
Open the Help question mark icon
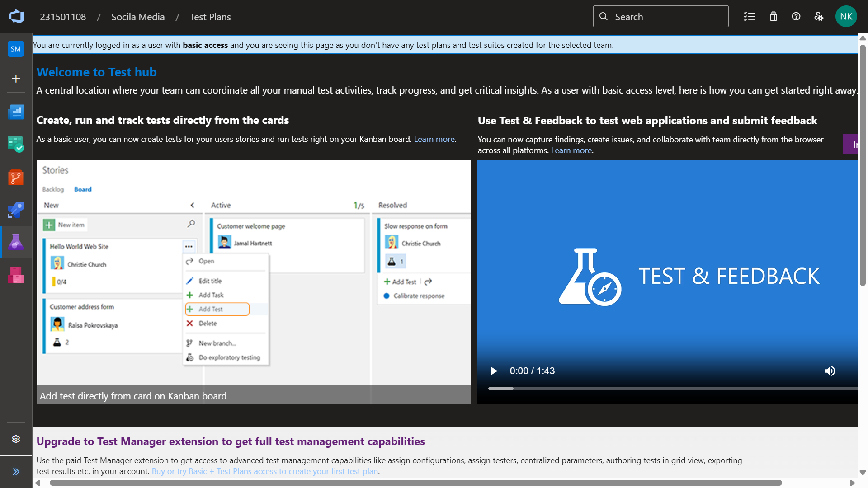pos(796,17)
